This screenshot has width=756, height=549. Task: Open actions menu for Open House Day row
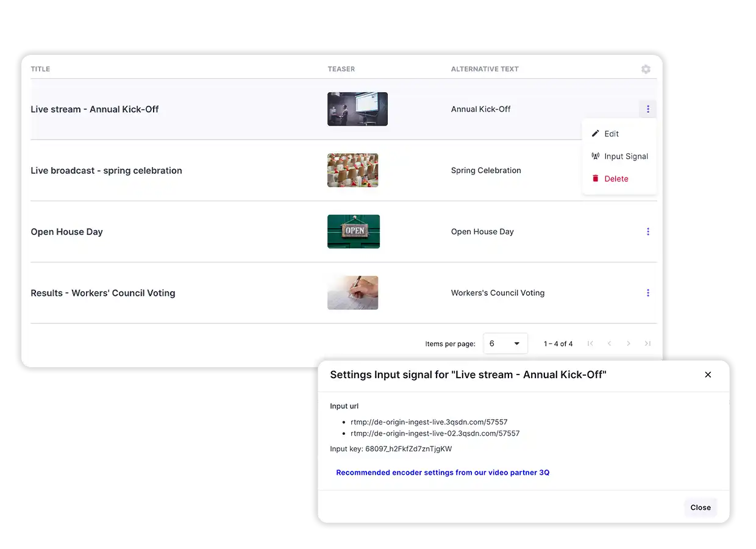pyautogui.click(x=647, y=232)
